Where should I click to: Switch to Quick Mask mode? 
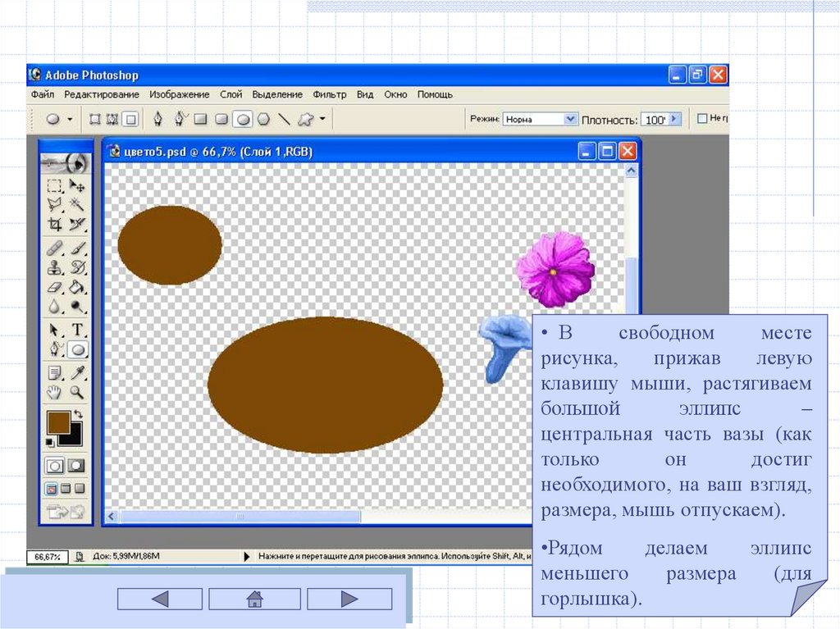point(76,466)
